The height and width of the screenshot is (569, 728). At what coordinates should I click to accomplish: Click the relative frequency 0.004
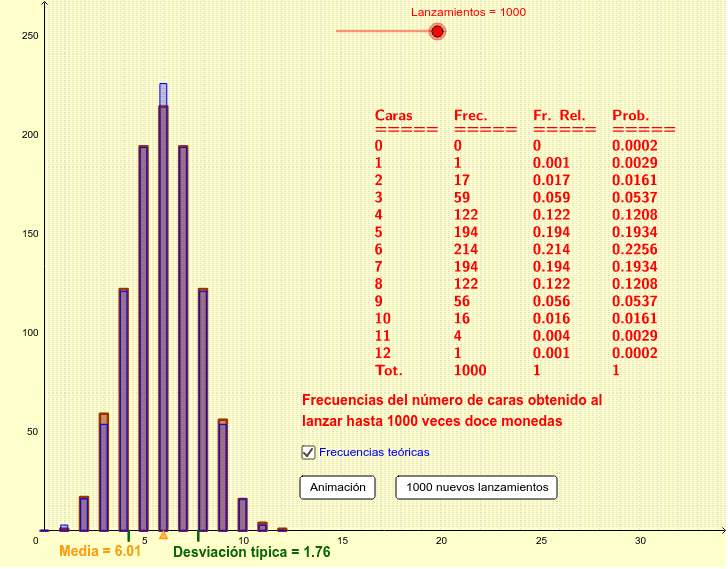[x=551, y=336]
